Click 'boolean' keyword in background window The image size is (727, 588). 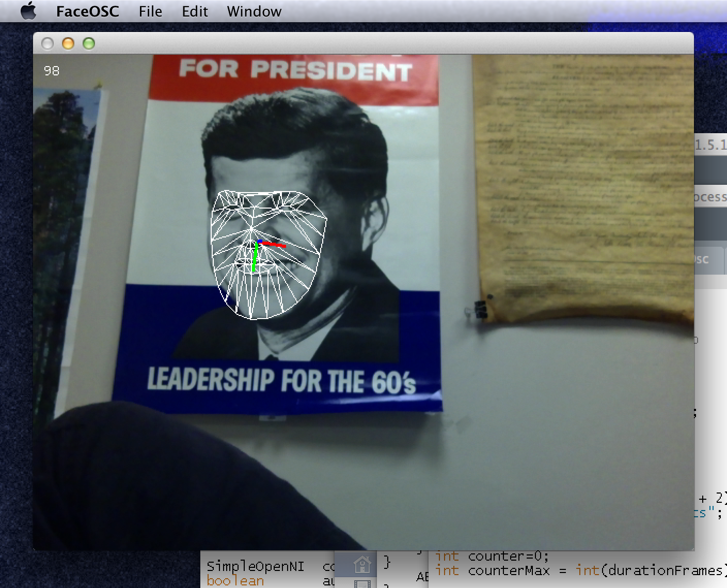[x=235, y=581]
